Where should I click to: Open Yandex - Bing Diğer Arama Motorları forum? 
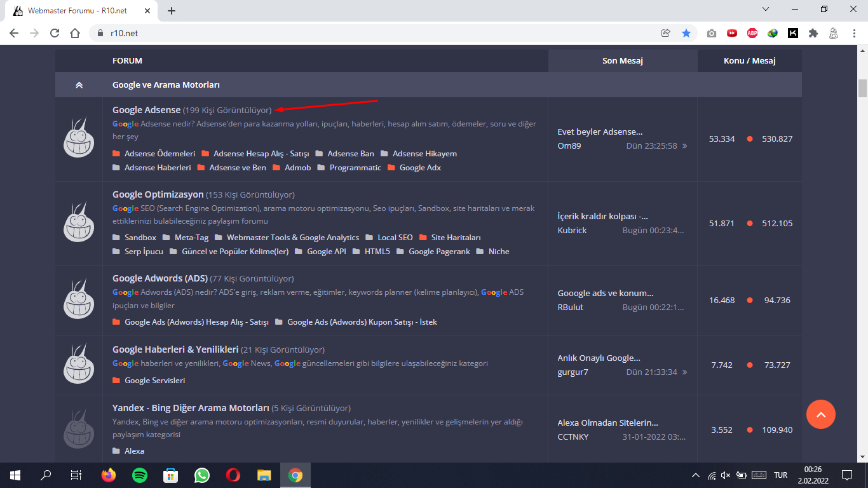(191, 408)
